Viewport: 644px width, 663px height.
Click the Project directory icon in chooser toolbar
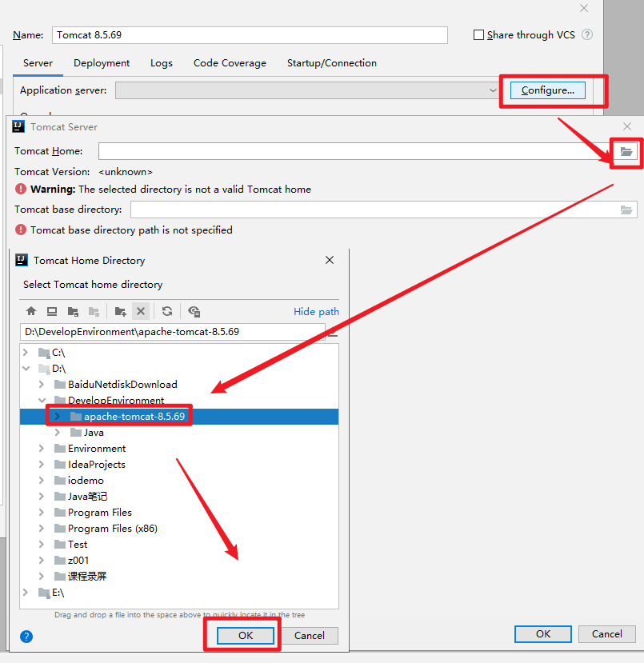coord(73,312)
